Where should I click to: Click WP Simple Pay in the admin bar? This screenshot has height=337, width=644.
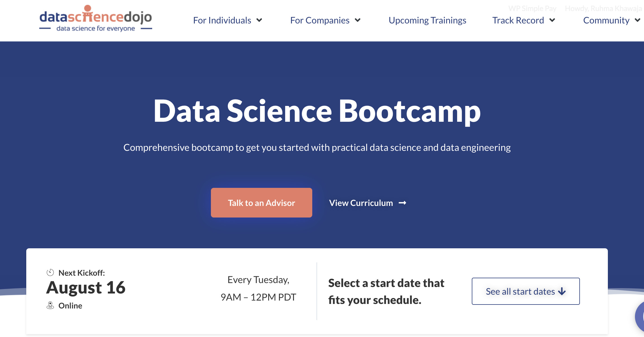[x=532, y=8]
